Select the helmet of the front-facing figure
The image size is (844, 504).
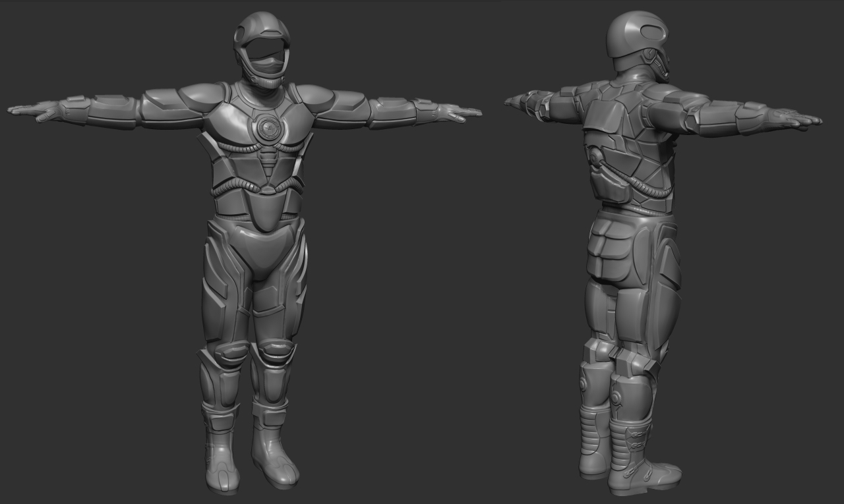click(x=262, y=50)
